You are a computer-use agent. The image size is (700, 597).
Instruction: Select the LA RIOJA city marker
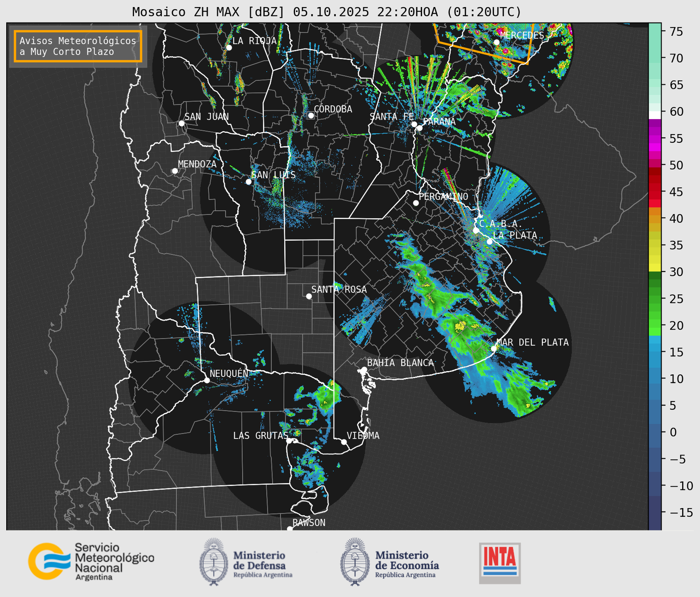[229, 48]
